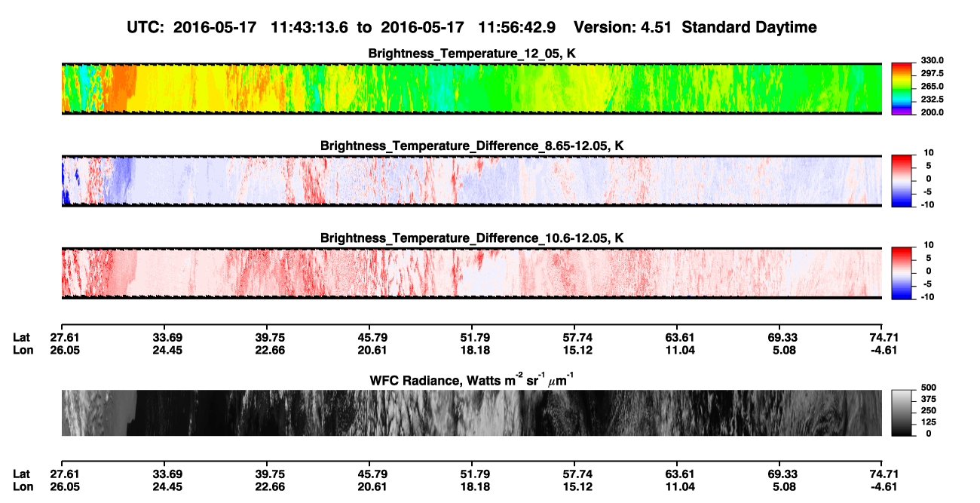Click the Lon label of the upper axis
980x503 pixels.
(22, 350)
